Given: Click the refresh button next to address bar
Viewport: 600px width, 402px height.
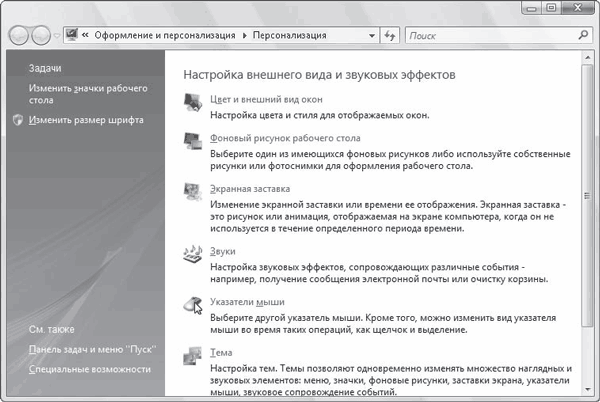Looking at the screenshot, I should [x=390, y=36].
